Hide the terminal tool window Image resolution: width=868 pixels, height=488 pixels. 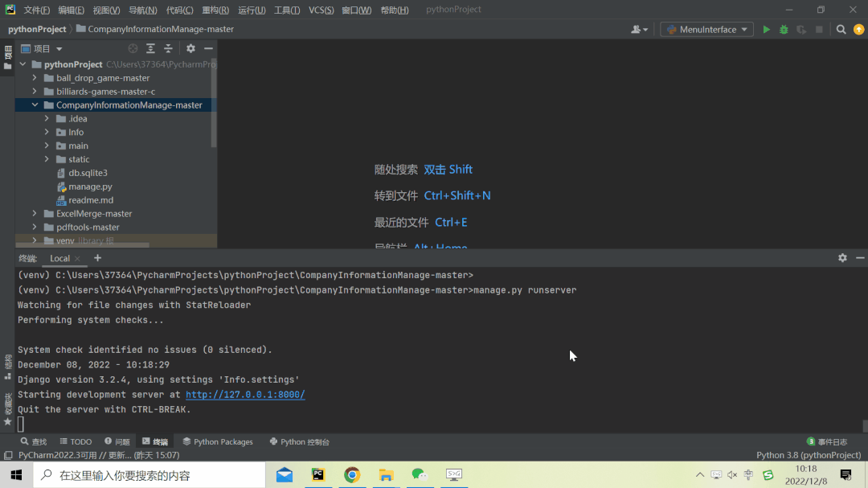point(860,258)
